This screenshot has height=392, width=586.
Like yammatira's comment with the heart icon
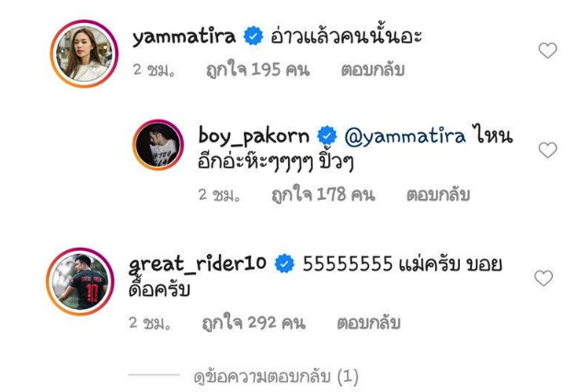coord(547,51)
